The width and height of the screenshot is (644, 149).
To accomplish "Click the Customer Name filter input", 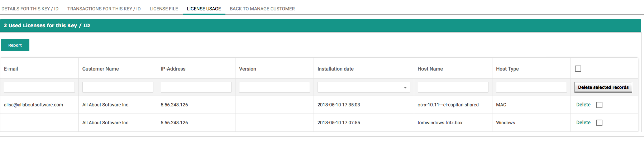I will point(118,87).
